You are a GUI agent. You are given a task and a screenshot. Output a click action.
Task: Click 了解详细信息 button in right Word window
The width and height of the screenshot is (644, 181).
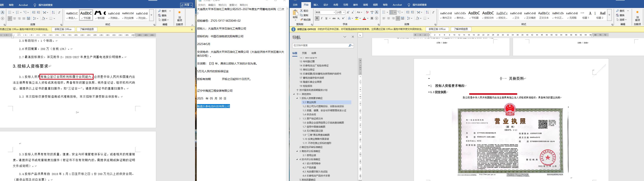pyautogui.click(x=461, y=29)
